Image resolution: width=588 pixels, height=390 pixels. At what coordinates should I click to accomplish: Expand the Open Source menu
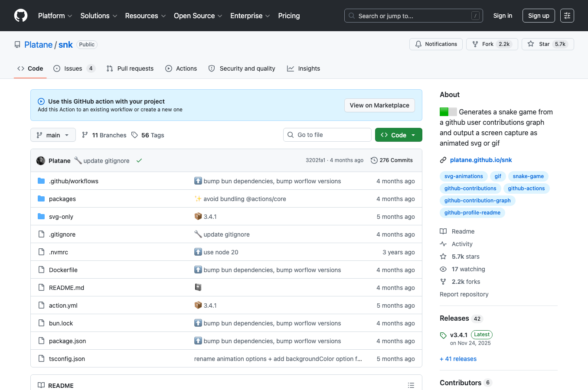tap(198, 16)
